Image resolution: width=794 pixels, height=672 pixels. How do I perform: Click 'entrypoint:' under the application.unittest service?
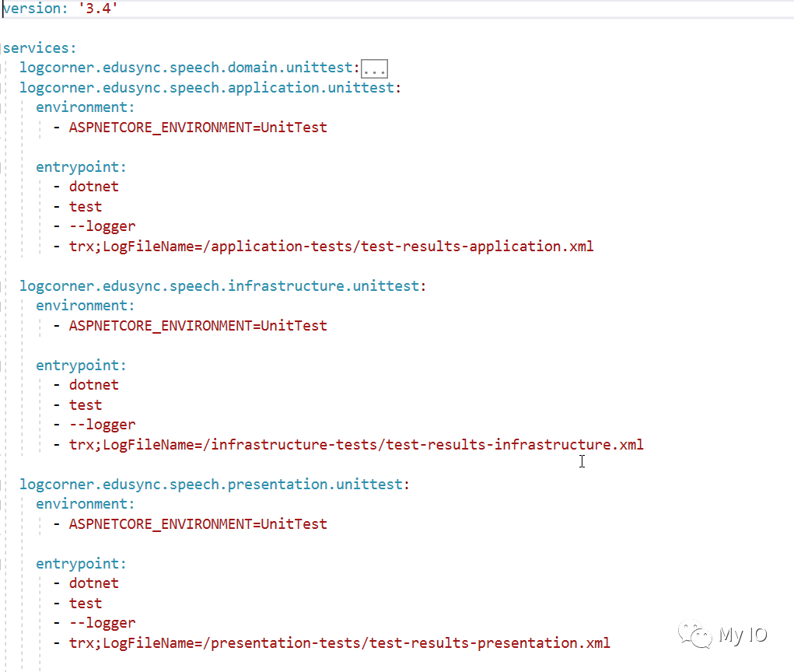[x=81, y=167]
